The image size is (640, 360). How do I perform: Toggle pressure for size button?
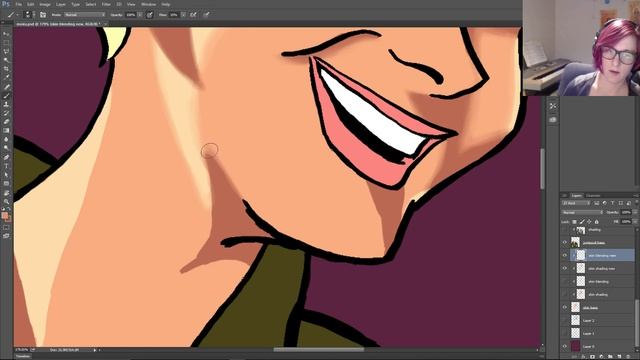pyautogui.click(x=207, y=15)
